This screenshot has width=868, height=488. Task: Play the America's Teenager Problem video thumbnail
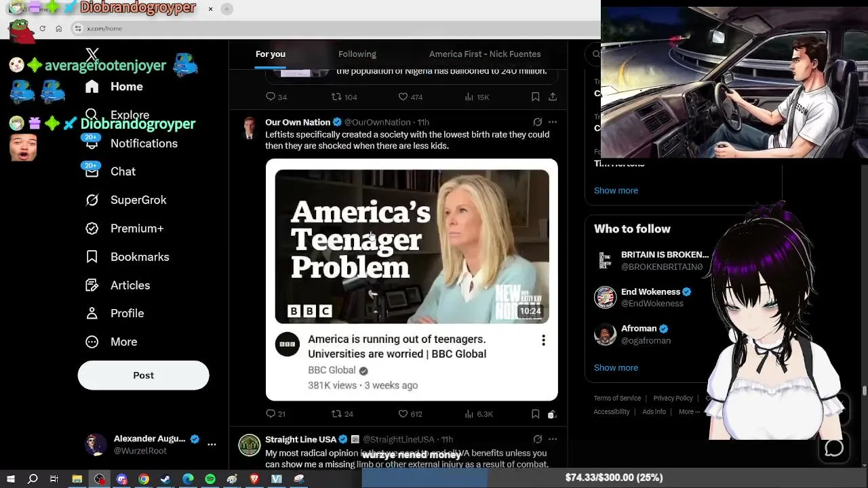coord(412,246)
